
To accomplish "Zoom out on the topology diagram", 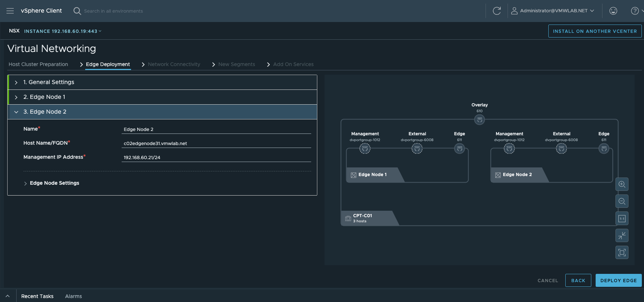I will point(622,201).
